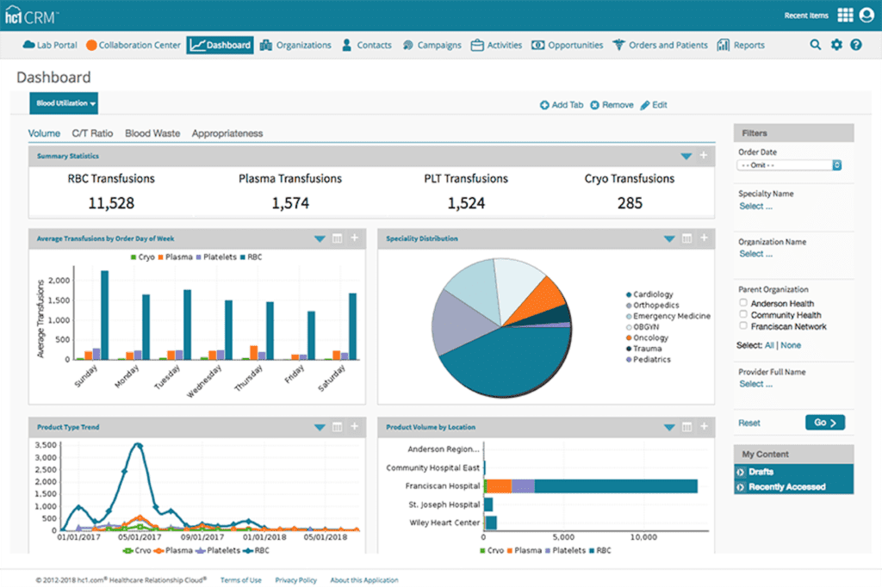Image resolution: width=882 pixels, height=588 pixels.
Task: Click table view icon in Product Type Trend
Action: point(338,427)
